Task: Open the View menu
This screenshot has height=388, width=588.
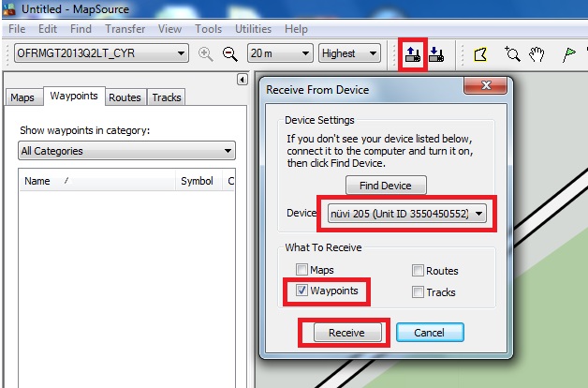Action: coord(169,29)
